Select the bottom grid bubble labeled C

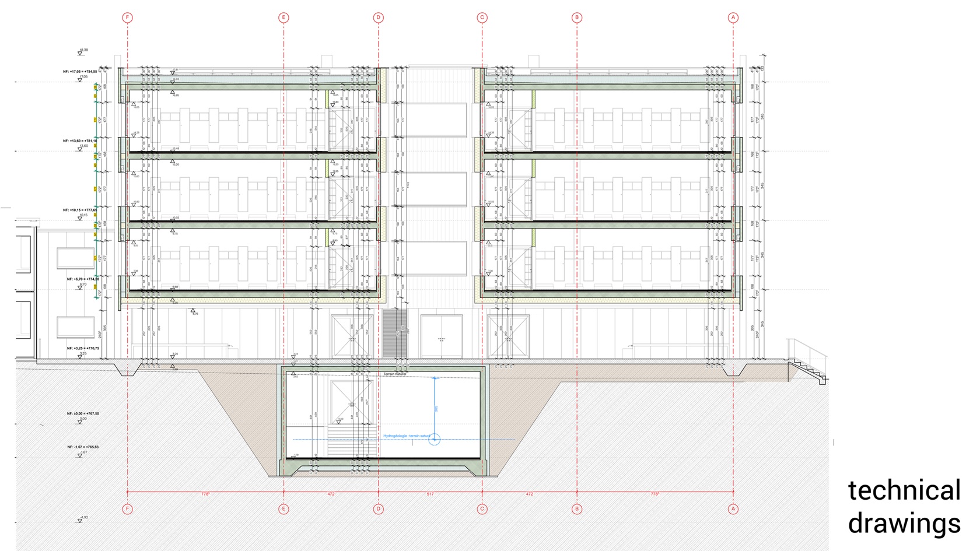(482, 509)
